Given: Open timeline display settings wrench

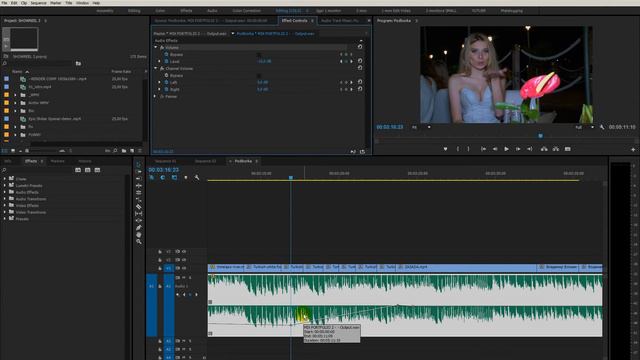Looking at the screenshot, I should 197,178.
